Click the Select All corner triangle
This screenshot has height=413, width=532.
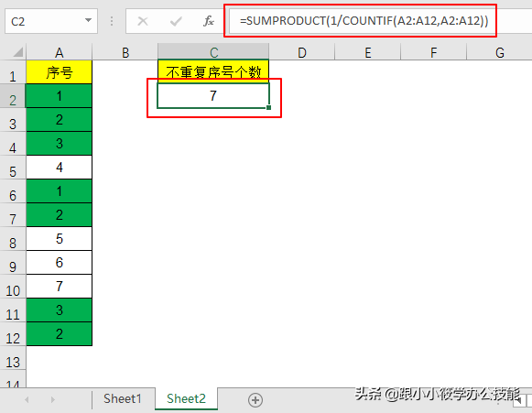click(x=18, y=52)
